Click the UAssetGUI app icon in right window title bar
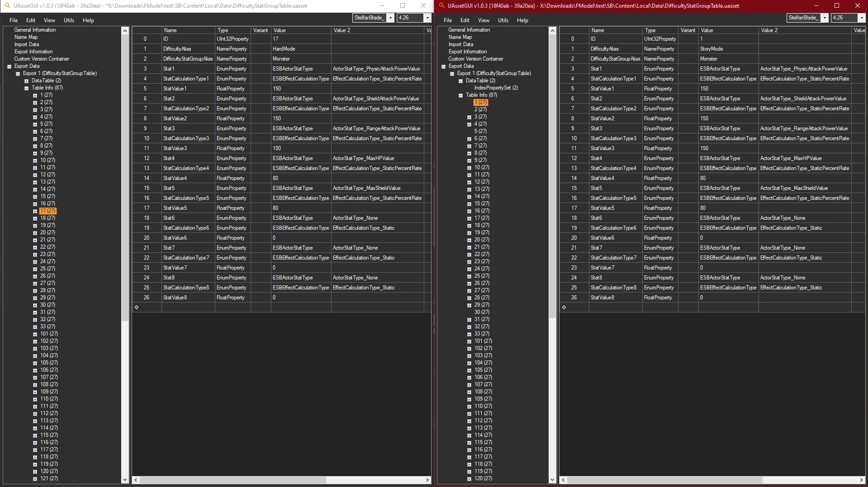The height and width of the screenshot is (487, 868). pos(442,6)
